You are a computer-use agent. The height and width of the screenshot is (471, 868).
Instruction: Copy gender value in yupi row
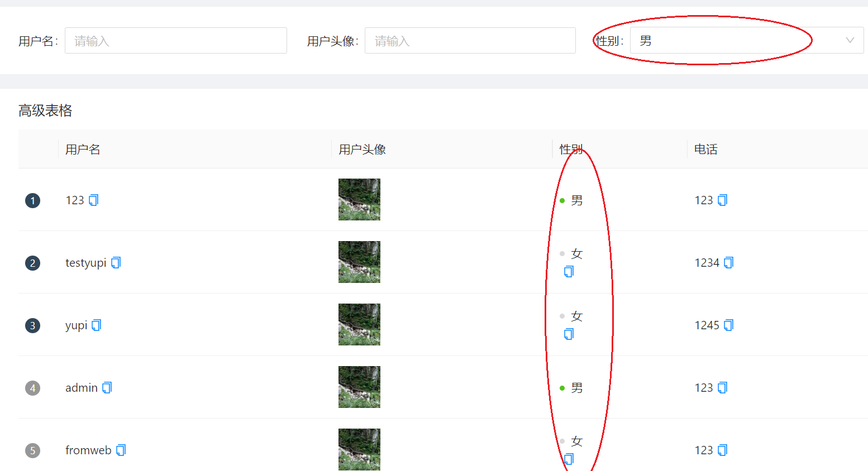569,334
